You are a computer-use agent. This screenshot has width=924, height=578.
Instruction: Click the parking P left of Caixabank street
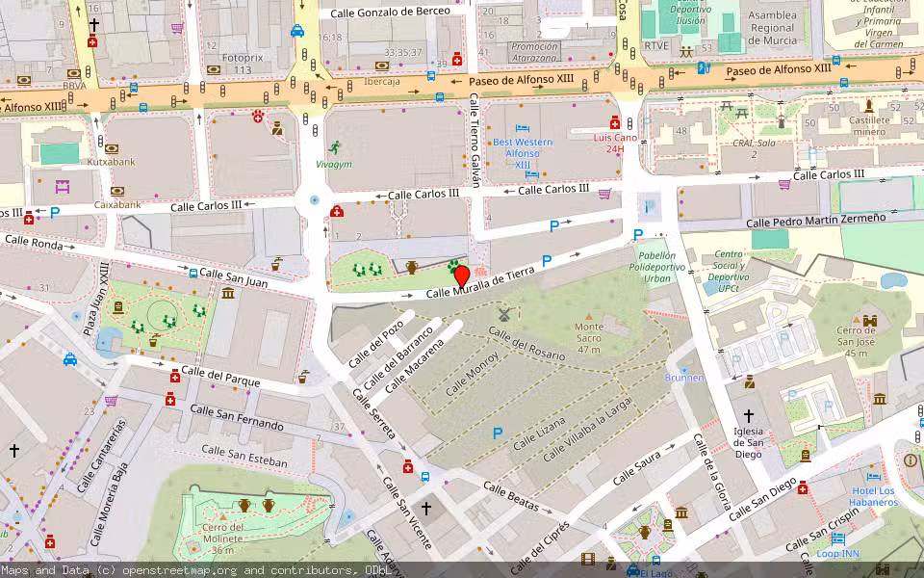(x=55, y=212)
